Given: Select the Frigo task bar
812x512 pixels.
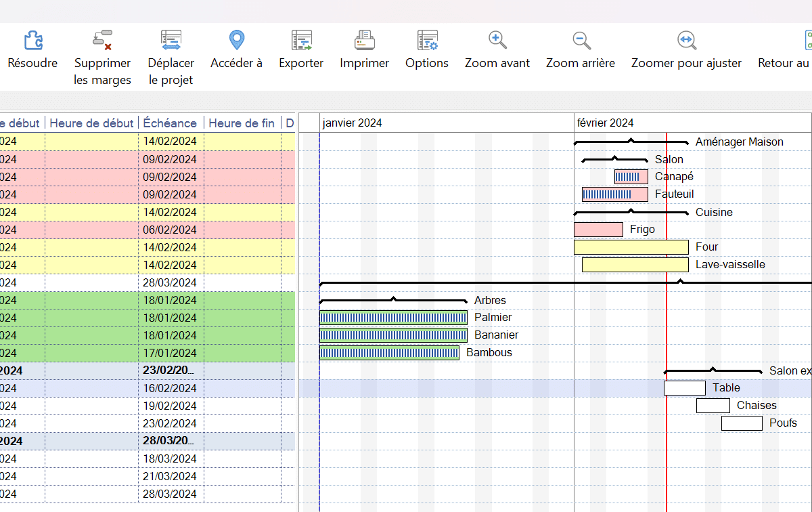Looking at the screenshot, I should coord(598,230).
